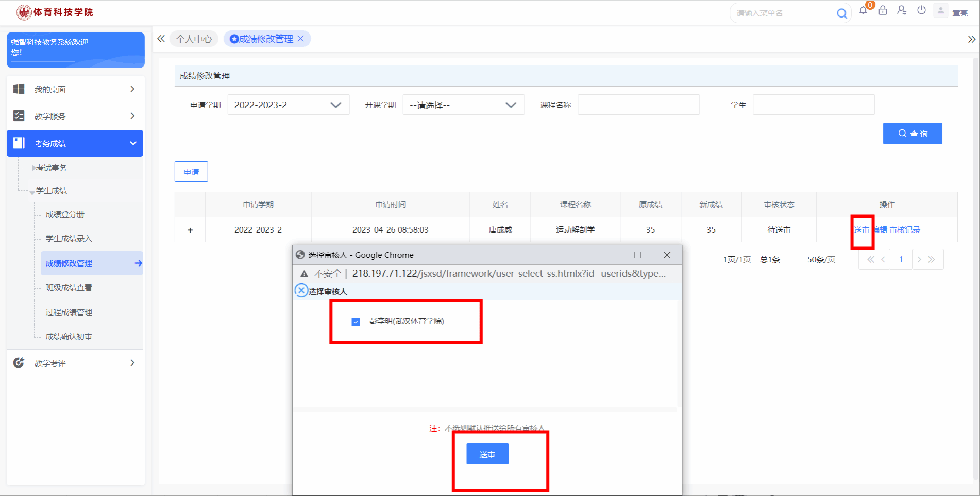
Task: Expand the row with the plus sign
Action: click(190, 230)
